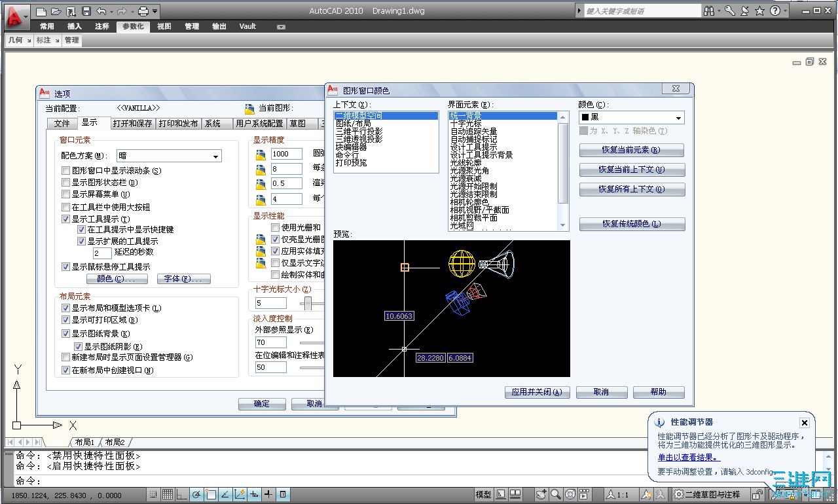Uncheck 显示工具提示 checkbox
This screenshot has height=504, width=838.
65,219
